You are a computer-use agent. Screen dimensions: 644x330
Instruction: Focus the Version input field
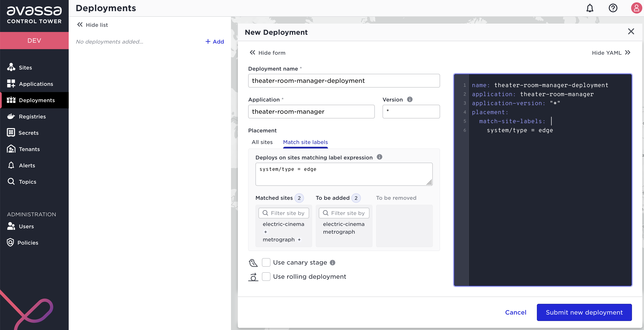click(x=411, y=111)
